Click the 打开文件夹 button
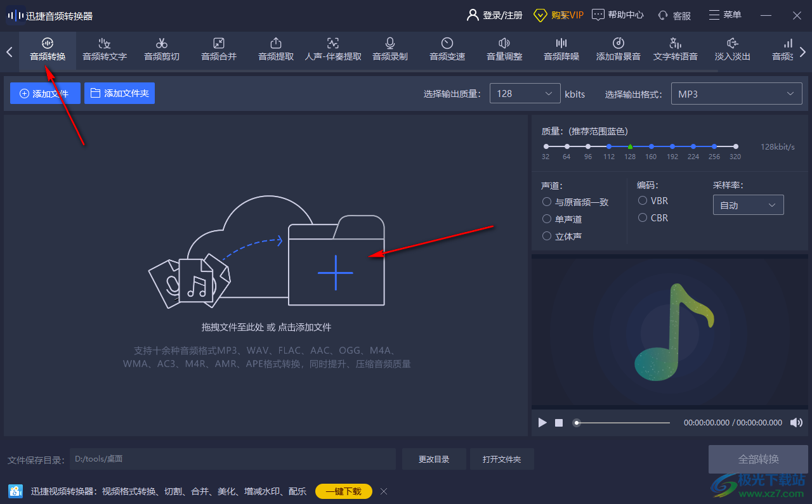The width and height of the screenshot is (812, 504). click(x=502, y=459)
